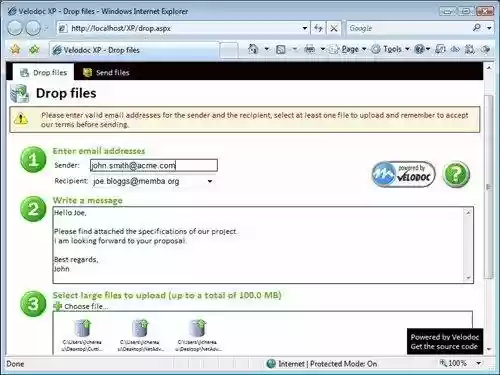Click the yellow warning triangle icon
The image size is (500, 375).
click(x=21, y=118)
